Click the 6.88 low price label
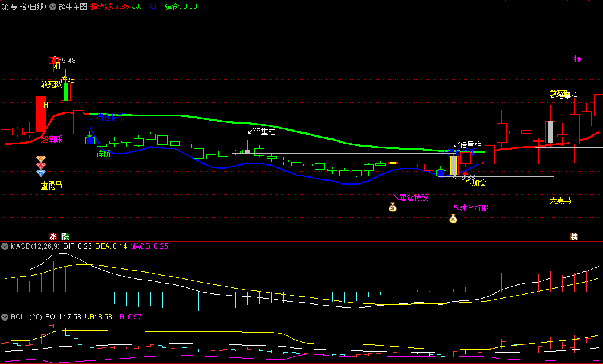Viewport: 603px width, 364px height. point(468,177)
